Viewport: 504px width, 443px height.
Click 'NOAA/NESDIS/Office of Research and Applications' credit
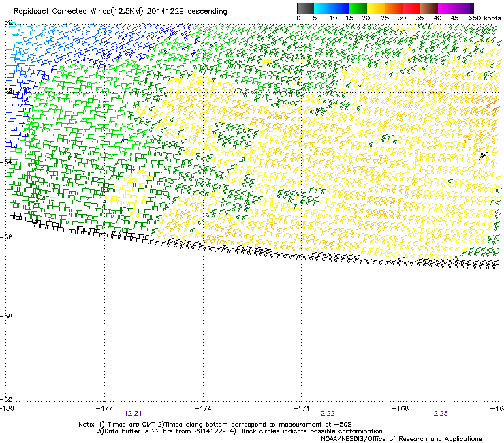click(x=401, y=439)
